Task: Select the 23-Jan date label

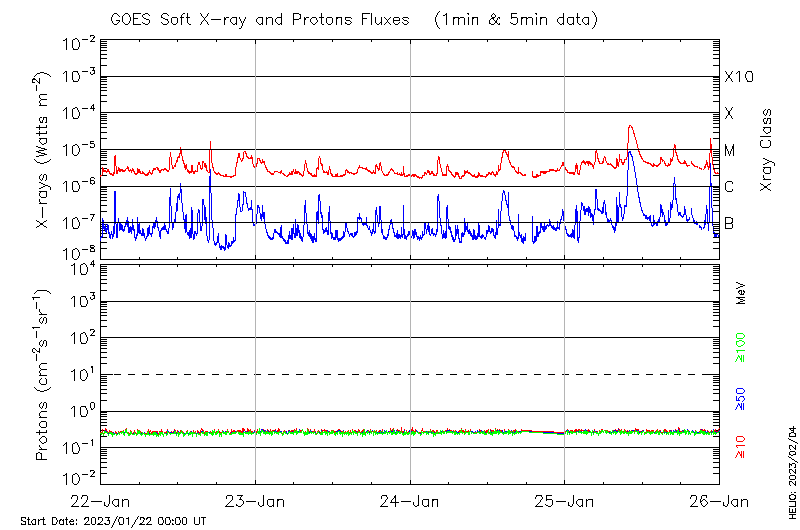Action: (255, 502)
